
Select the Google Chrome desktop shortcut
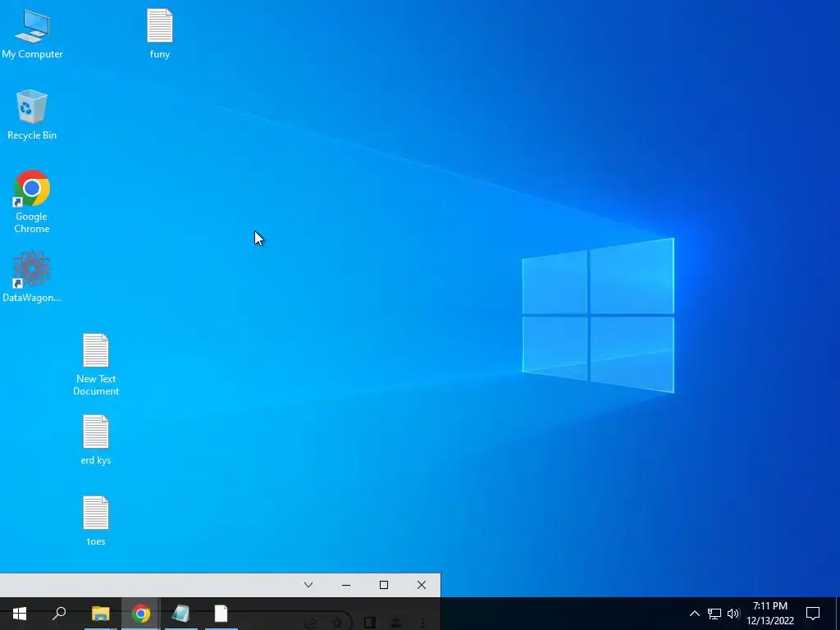coord(32,202)
